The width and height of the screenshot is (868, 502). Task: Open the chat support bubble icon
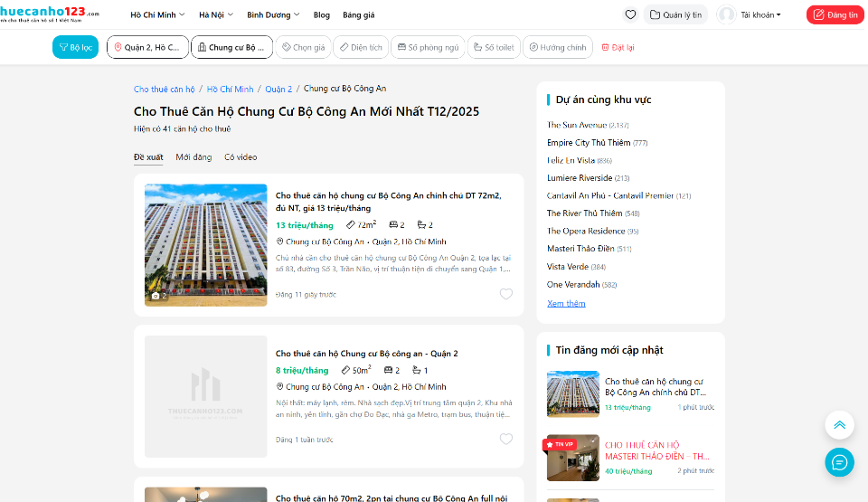pos(839,462)
